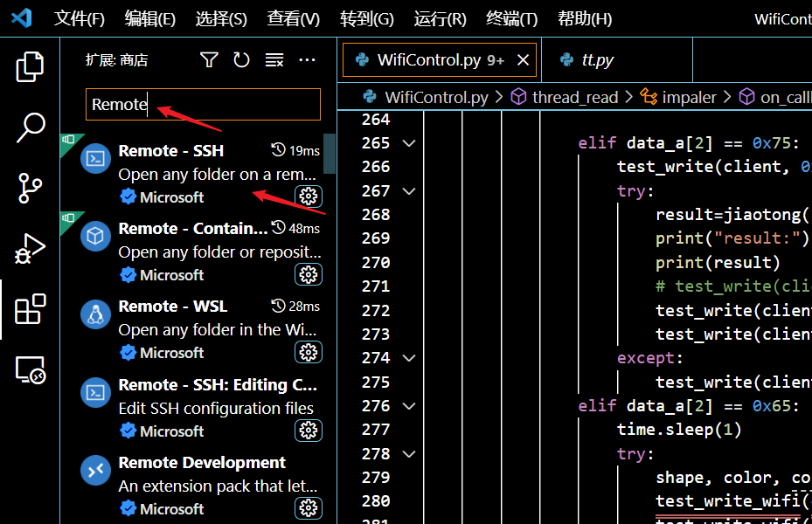Click the extensions search box with Remote
The image size is (812, 524).
[x=203, y=105]
